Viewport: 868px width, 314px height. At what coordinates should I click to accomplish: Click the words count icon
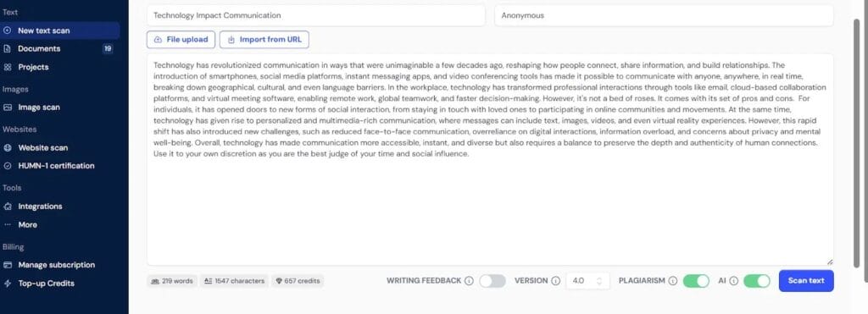click(155, 281)
